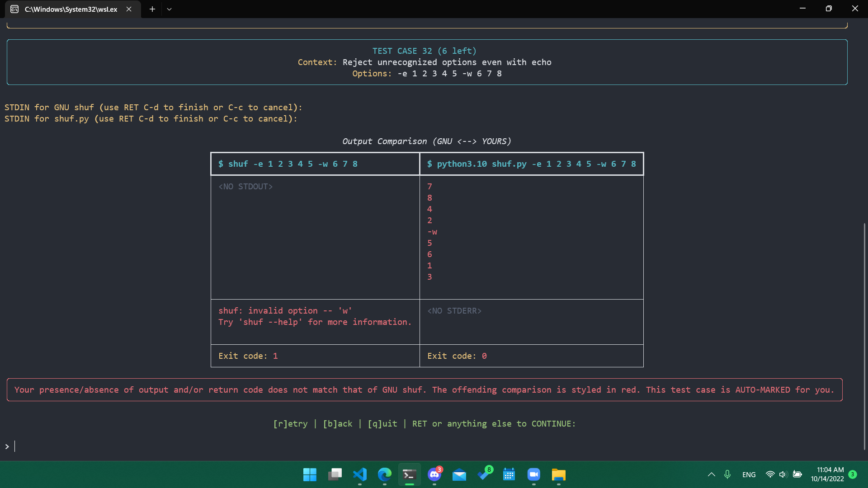
Task: Open Task View on the taskbar
Action: tap(335, 474)
